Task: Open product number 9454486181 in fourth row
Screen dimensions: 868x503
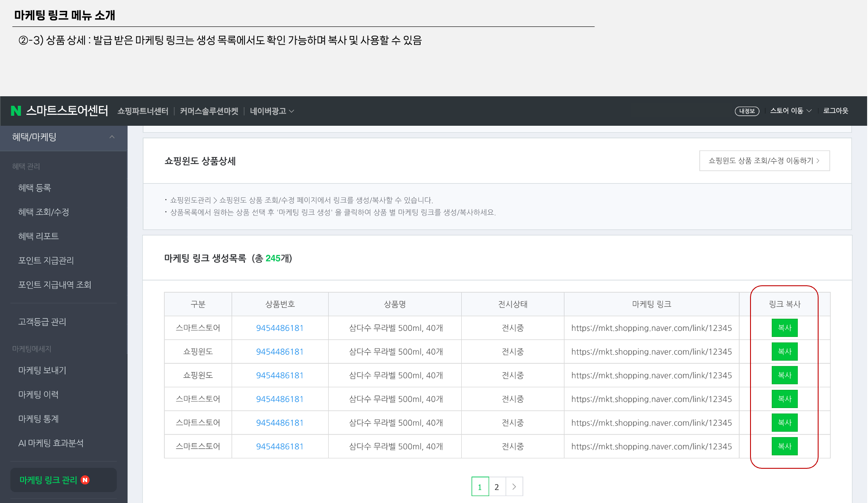Action: (x=280, y=399)
